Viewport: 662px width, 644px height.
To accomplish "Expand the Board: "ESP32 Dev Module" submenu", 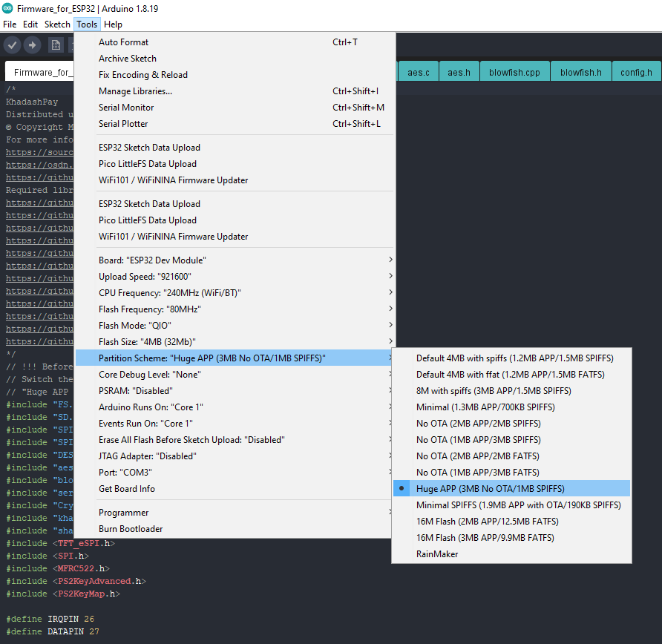I will [235, 260].
